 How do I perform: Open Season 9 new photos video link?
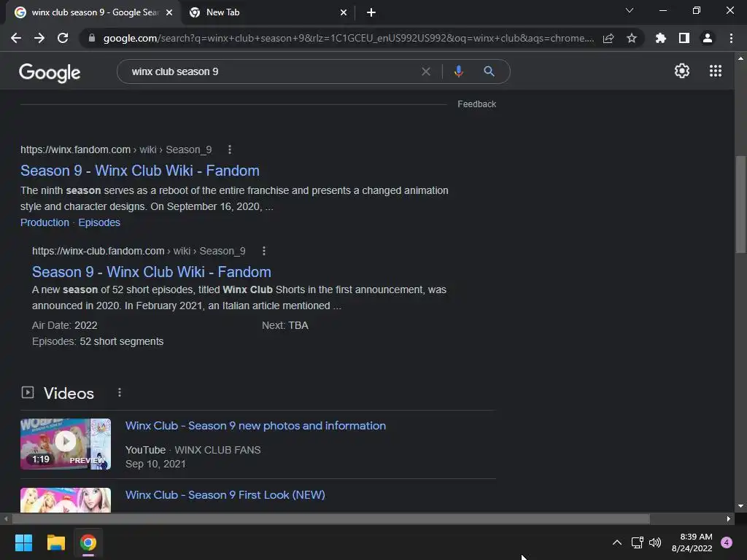[255, 426]
